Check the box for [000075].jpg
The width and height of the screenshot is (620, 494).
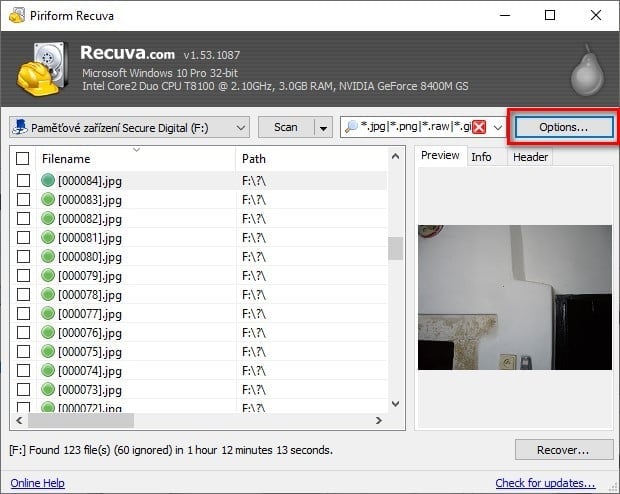click(23, 351)
